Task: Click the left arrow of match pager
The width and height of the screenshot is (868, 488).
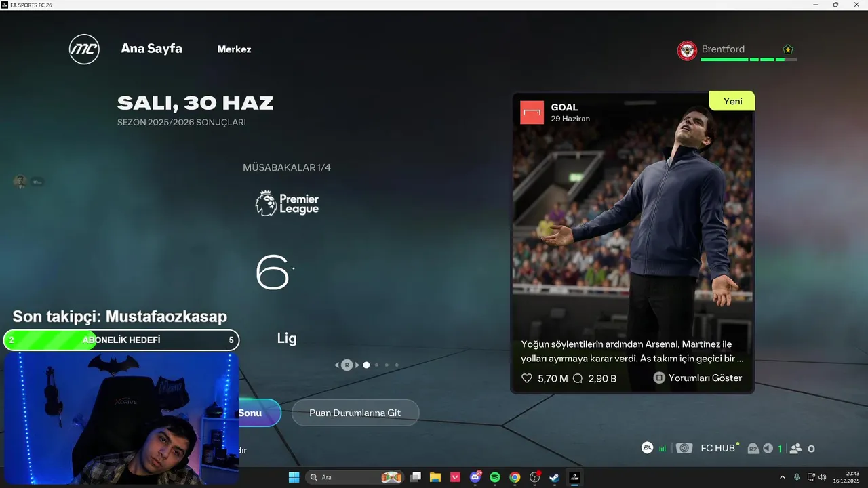Action: coord(337,365)
